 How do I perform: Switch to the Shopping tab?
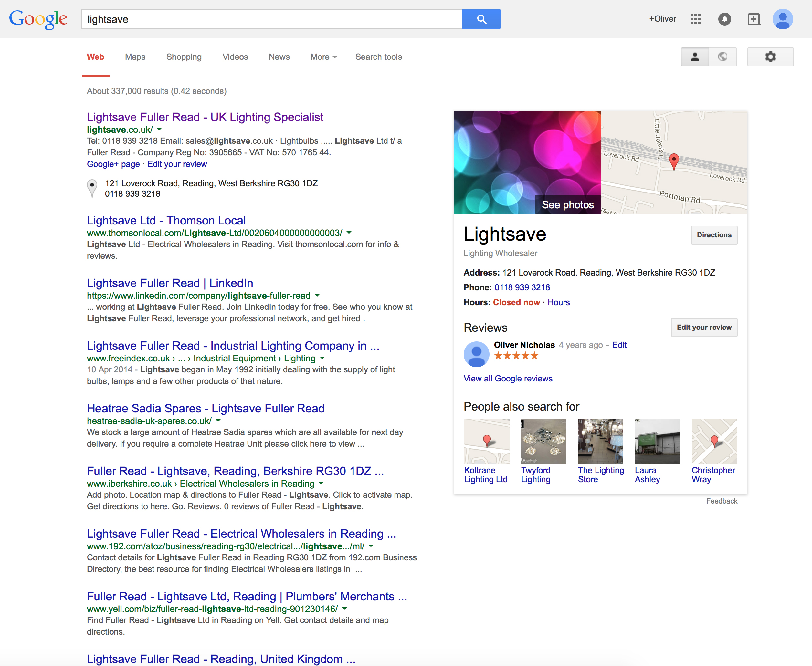coord(184,57)
